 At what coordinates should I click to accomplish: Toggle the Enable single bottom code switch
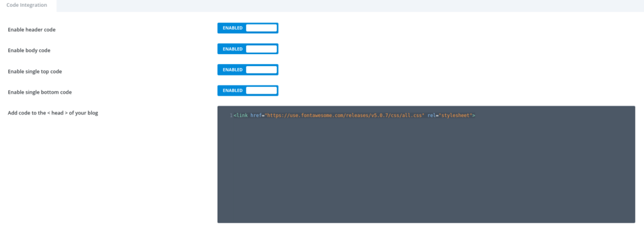point(248,91)
